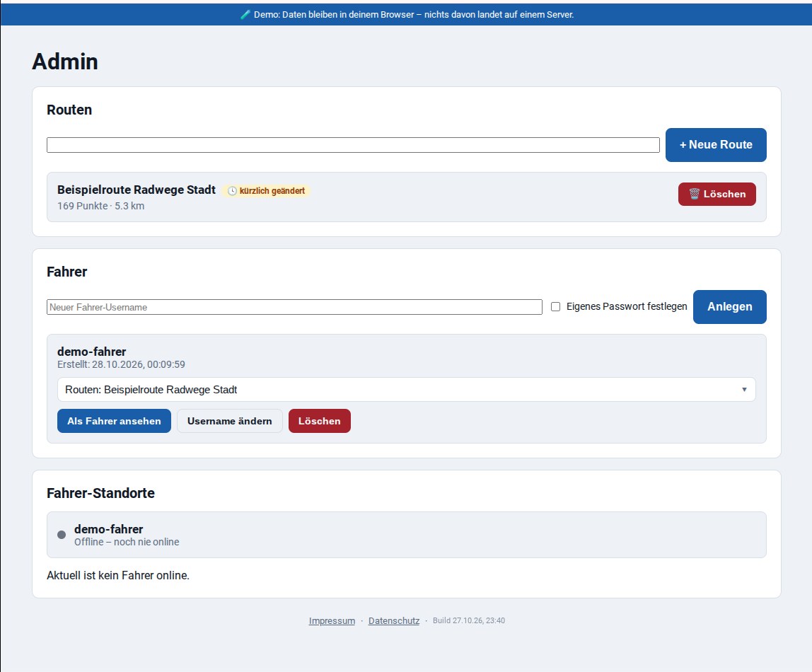The width and height of the screenshot is (812, 672).
Task: Click the 'Username ändern' button
Action: click(x=229, y=421)
